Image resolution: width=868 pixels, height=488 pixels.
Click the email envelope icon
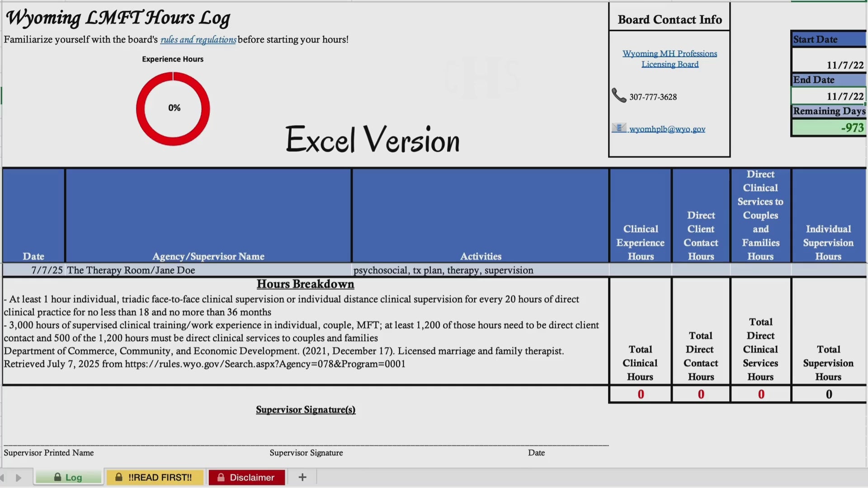(619, 128)
